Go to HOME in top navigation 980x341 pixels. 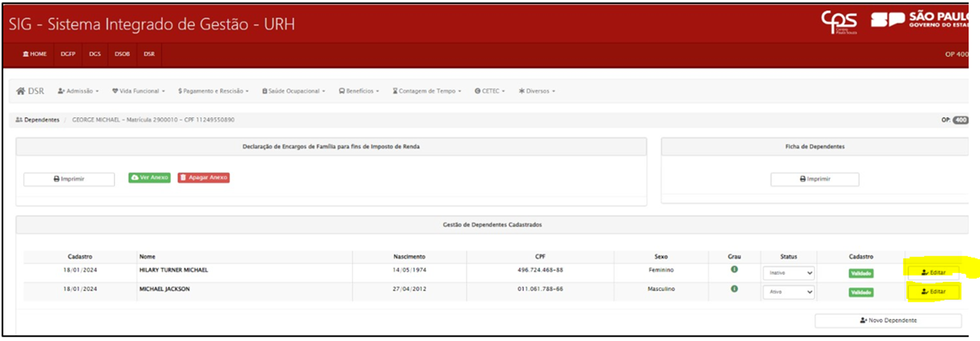point(35,54)
